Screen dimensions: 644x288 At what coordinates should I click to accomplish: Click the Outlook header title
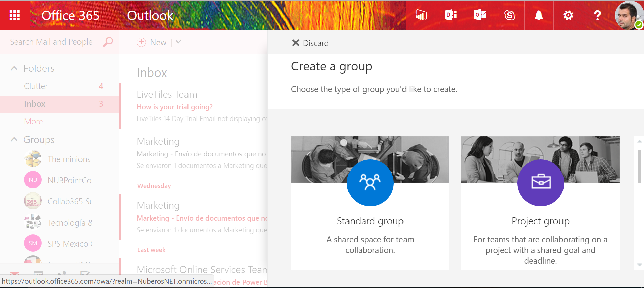pyautogui.click(x=150, y=15)
